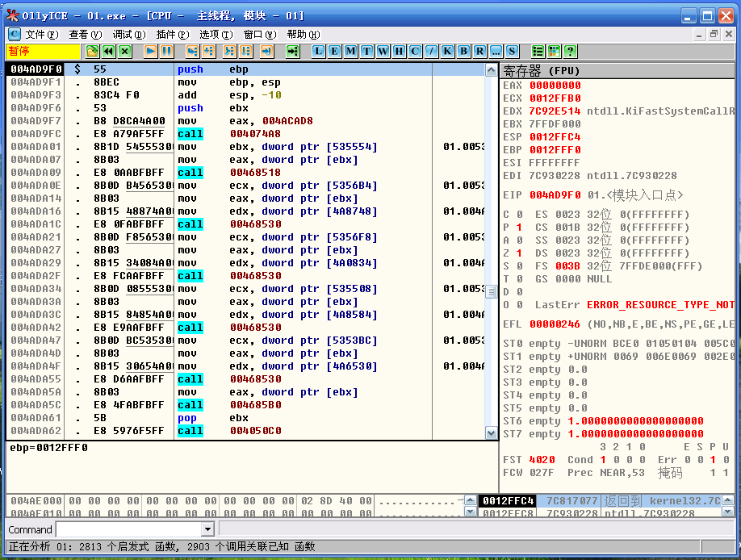The width and height of the screenshot is (741, 560).
Task: Open Call stack window with K button
Action: [447, 51]
